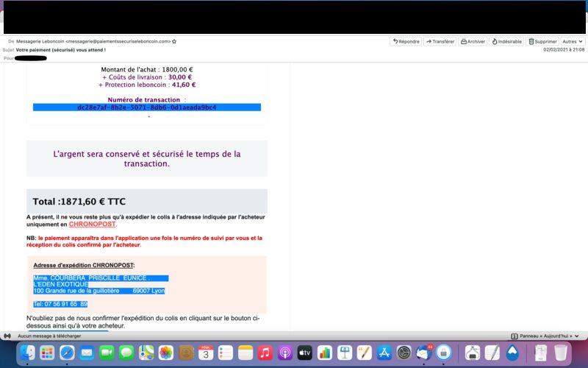The width and height of the screenshot is (588, 368).
Task: Click the highlighted phone number line
Action: (x=60, y=304)
